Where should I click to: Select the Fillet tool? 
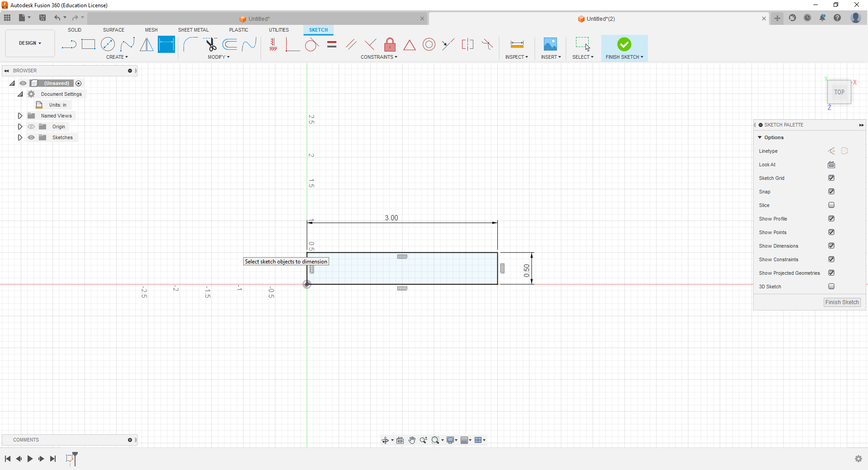[190, 44]
